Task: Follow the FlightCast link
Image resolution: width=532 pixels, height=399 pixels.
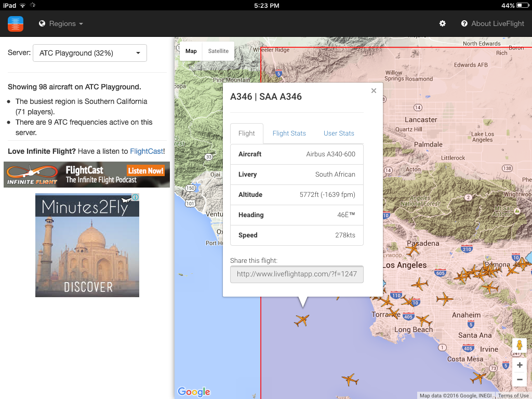Action: coord(147,151)
